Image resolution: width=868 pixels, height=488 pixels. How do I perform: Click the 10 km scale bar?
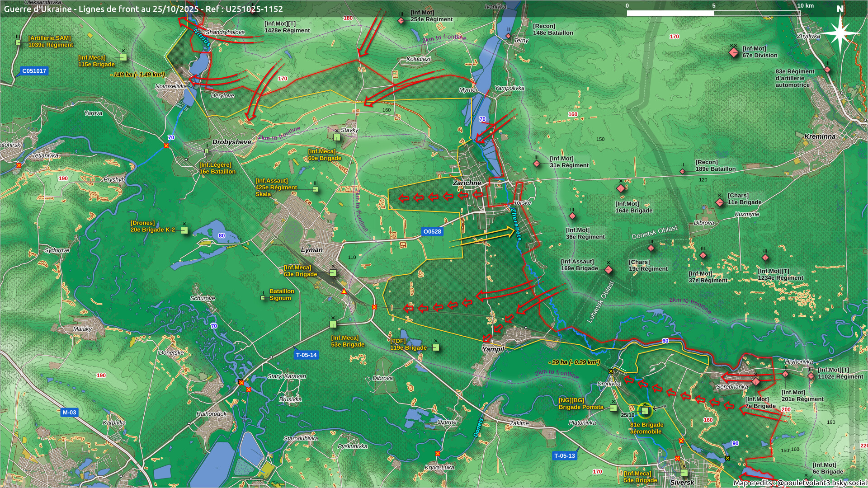[x=713, y=13]
